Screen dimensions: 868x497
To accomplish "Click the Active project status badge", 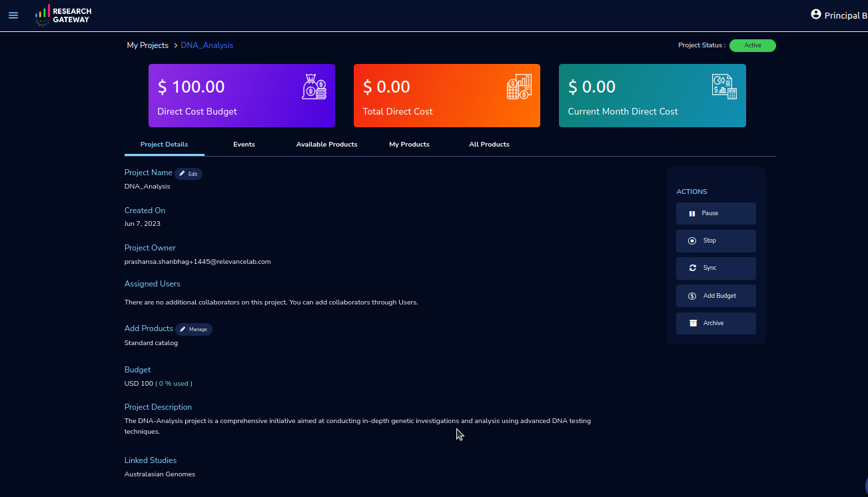I will [x=753, y=45].
